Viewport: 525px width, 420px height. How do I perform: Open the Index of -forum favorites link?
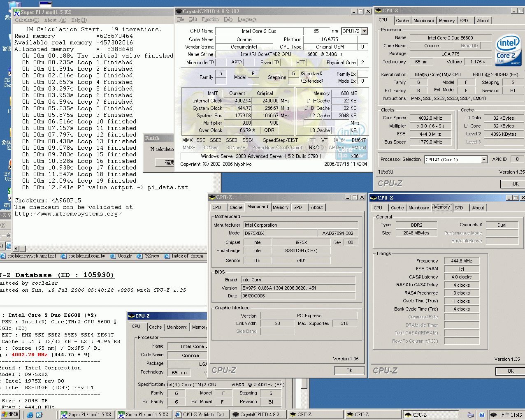click(184, 256)
